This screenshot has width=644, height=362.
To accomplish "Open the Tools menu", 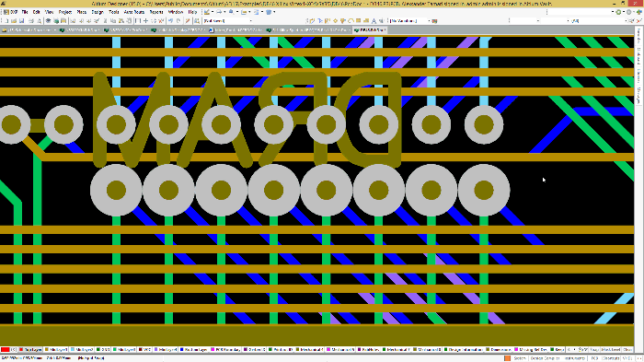I will (x=114, y=12).
